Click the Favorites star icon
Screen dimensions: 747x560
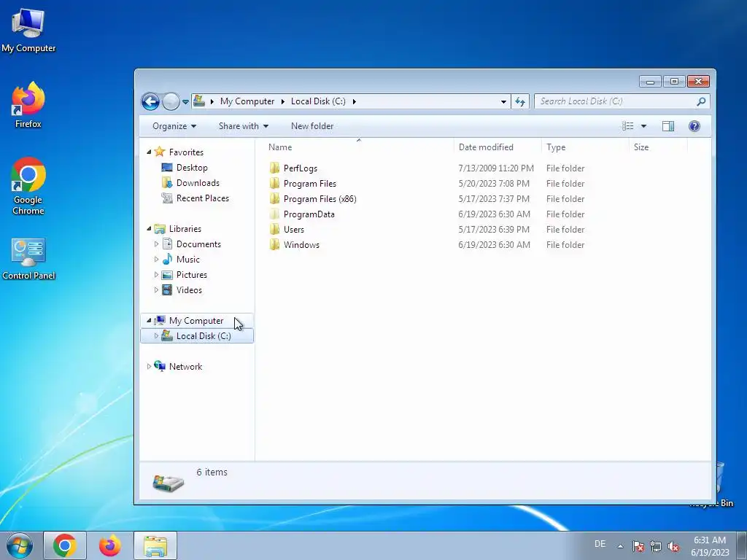[x=160, y=152]
